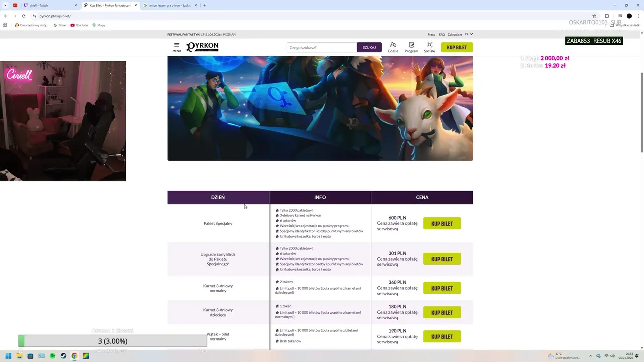This screenshot has width=644, height=362.
Task: Focus the Czego szukasz search field
Action: click(x=321, y=47)
